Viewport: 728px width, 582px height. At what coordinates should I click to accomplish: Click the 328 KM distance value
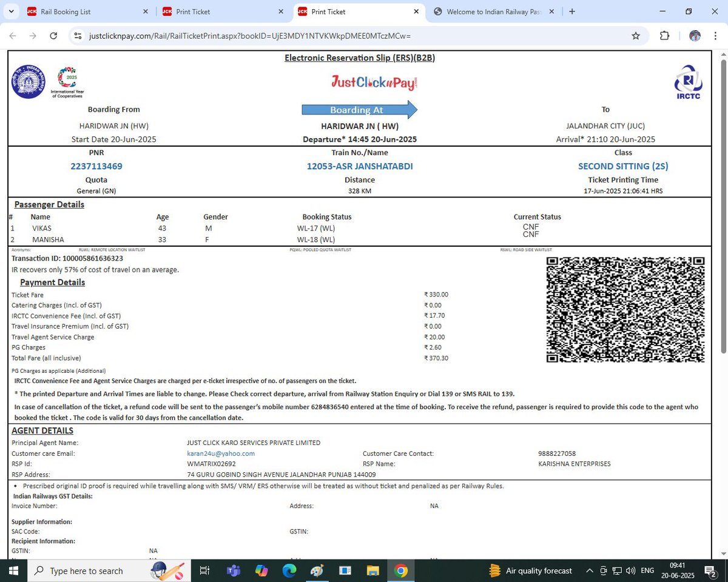pyautogui.click(x=360, y=191)
